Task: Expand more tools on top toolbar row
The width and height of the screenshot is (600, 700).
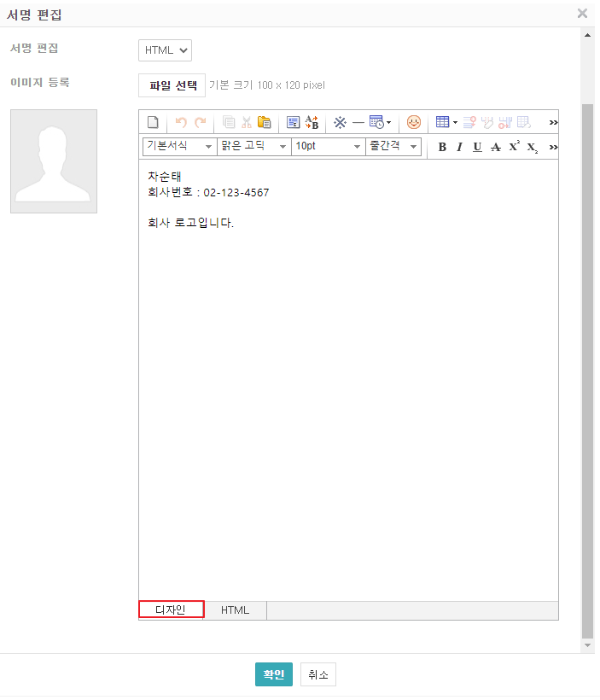Action: 553,122
